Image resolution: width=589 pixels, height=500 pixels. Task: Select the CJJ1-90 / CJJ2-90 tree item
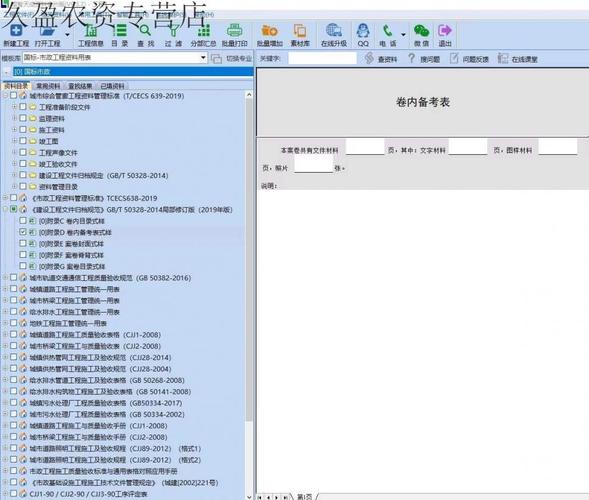coord(88,494)
